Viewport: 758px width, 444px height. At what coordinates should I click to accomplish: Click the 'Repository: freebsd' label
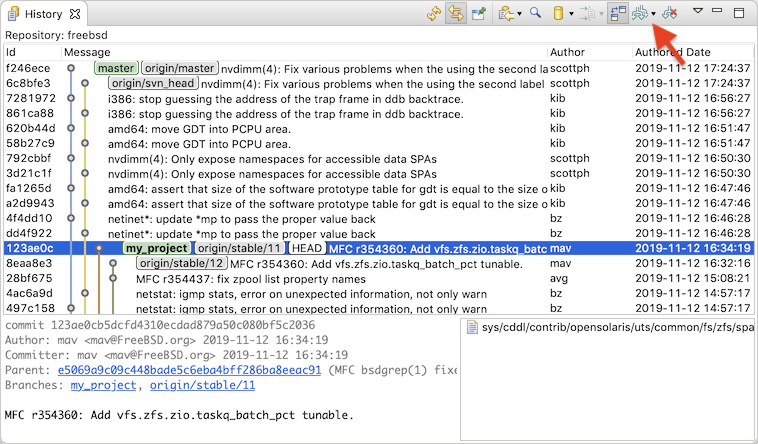pos(56,35)
